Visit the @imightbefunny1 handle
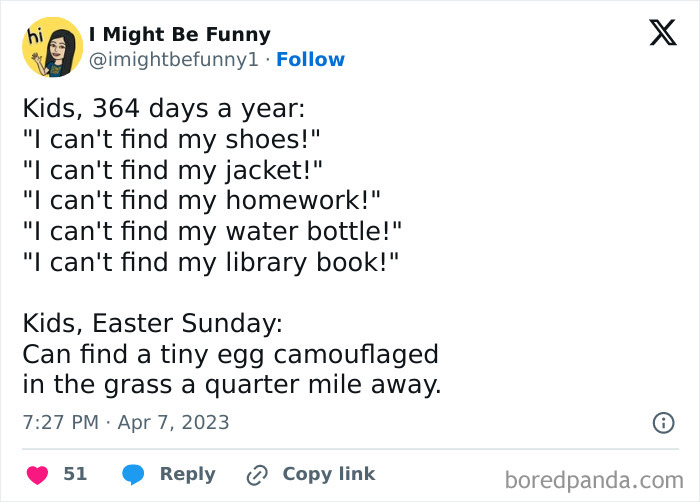This screenshot has height=502, width=700. tap(176, 60)
